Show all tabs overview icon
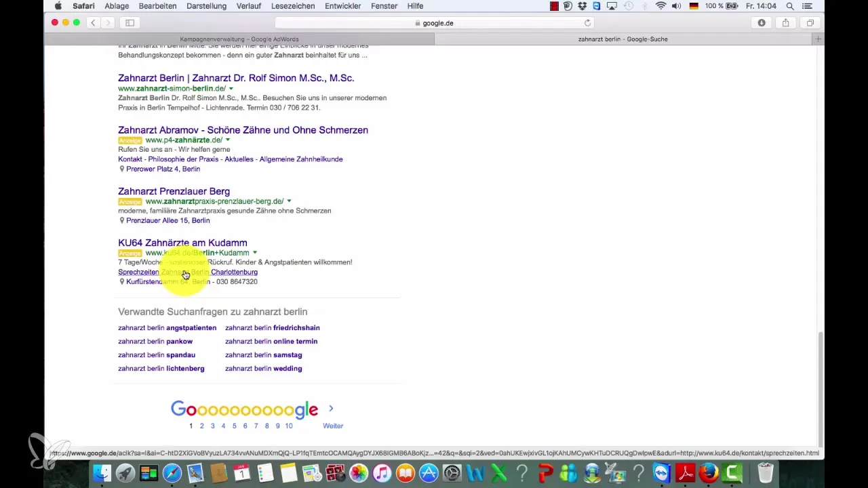The width and height of the screenshot is (868, 488). click(x=810, y=22)
